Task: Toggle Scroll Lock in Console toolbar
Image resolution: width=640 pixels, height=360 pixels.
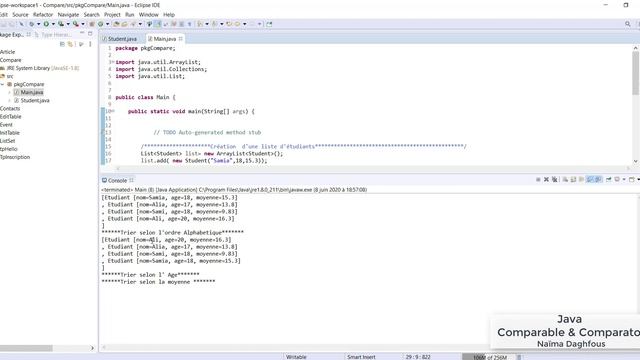Action: [573, 180]
